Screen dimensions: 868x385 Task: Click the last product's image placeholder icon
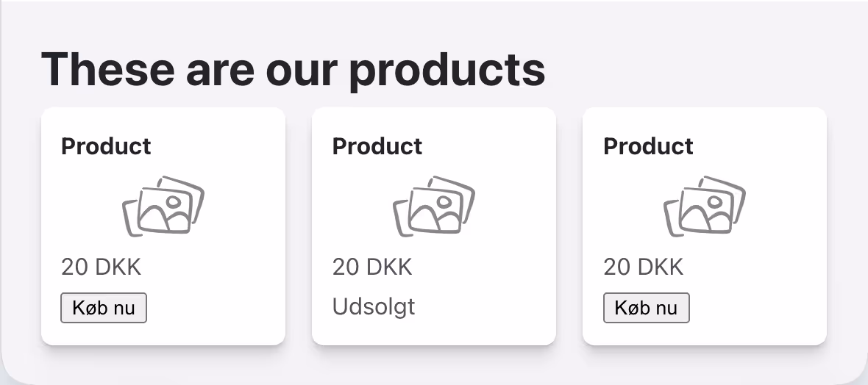point(705,206)
